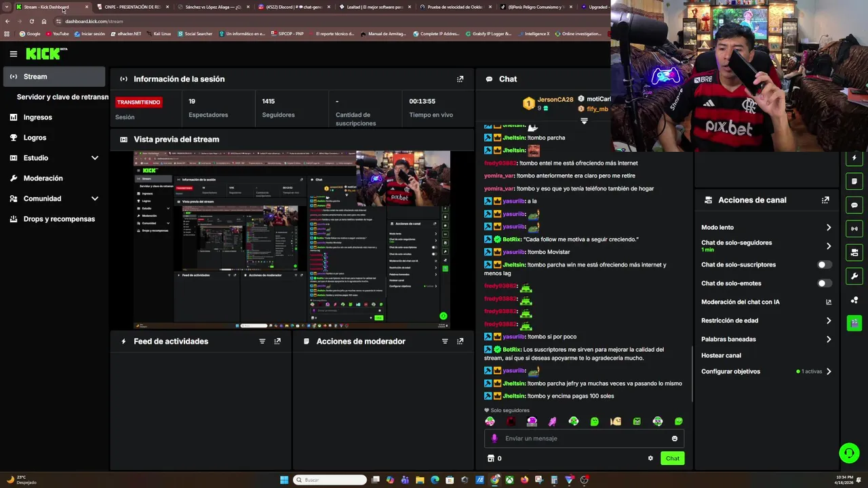Expand Restricción de edad options

pos(828,321)
